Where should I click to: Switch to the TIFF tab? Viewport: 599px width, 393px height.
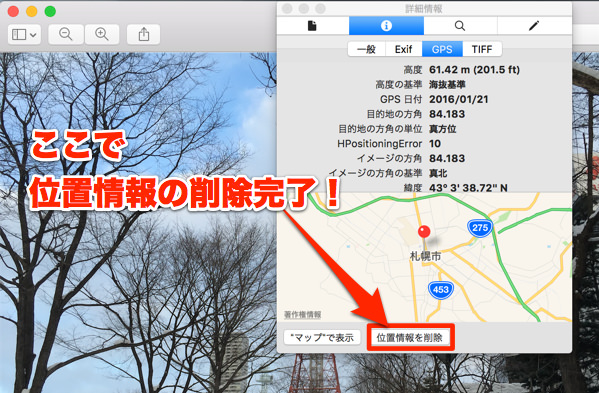tap(482, 49)
